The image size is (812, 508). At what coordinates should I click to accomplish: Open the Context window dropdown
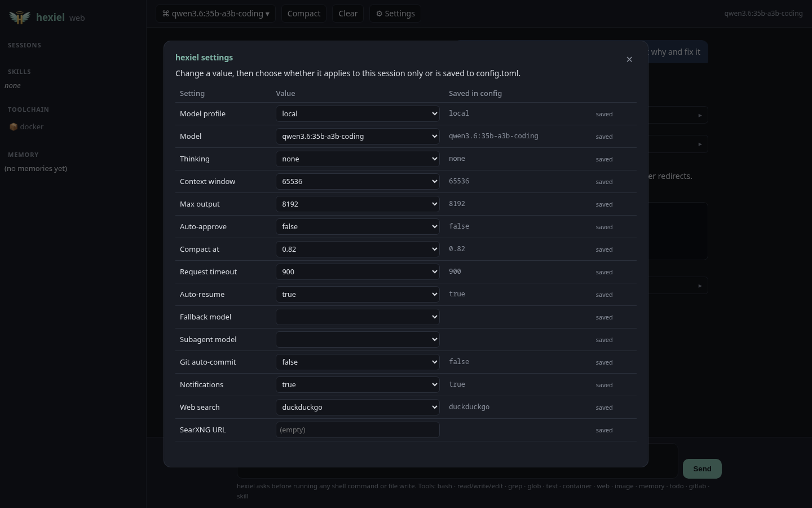pyautogui.click(x=358, y=181)
